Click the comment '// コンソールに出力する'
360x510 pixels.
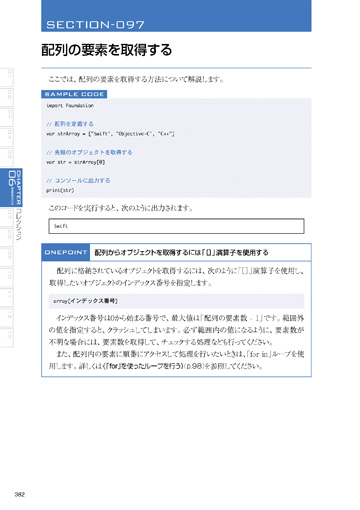[x=78, y=181]
